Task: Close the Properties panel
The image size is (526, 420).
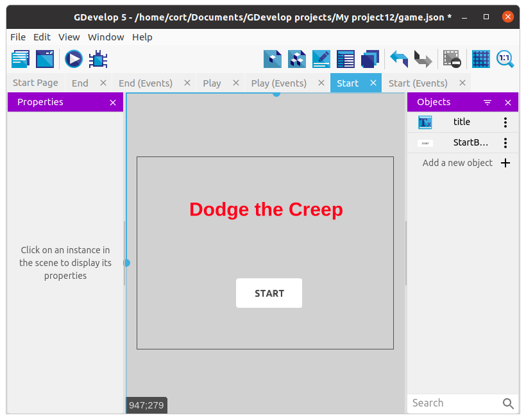Action: pyautogui.click(x=113, y=103)
